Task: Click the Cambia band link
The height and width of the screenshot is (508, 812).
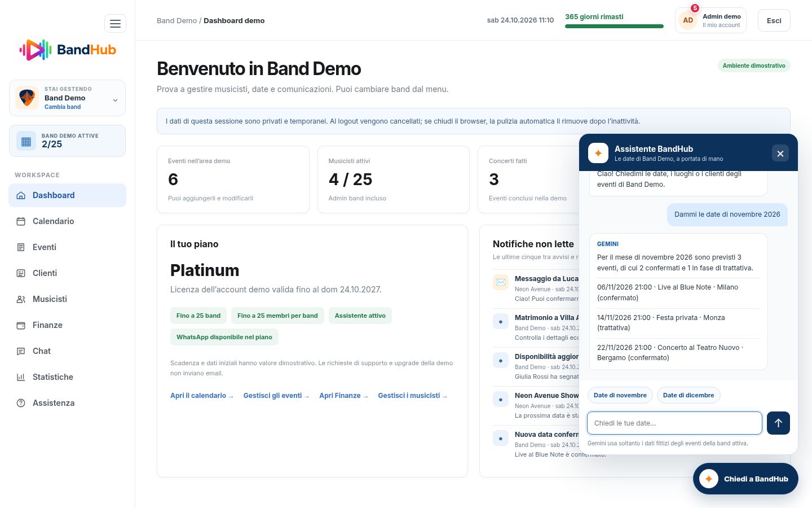Action: [x=63, y=107]
